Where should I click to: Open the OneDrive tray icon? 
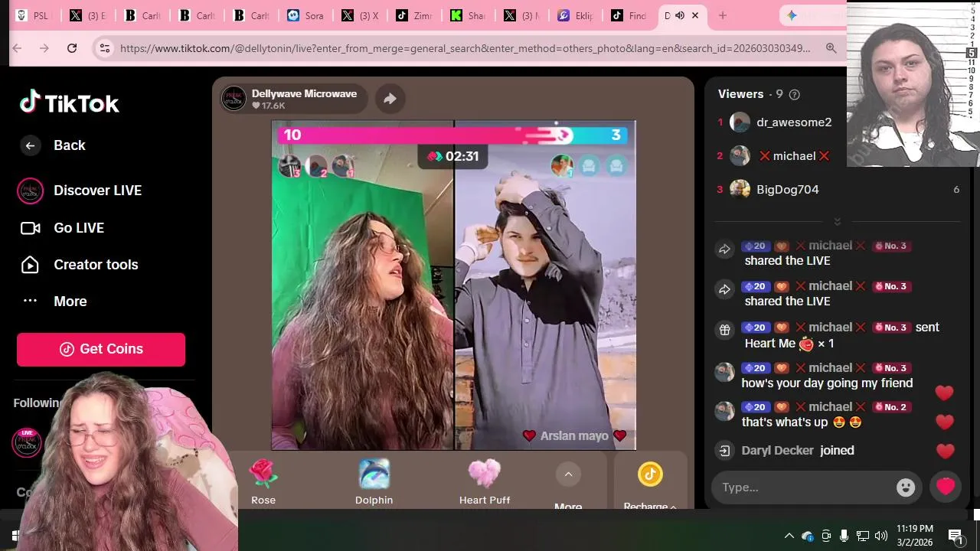coord(807,536)
